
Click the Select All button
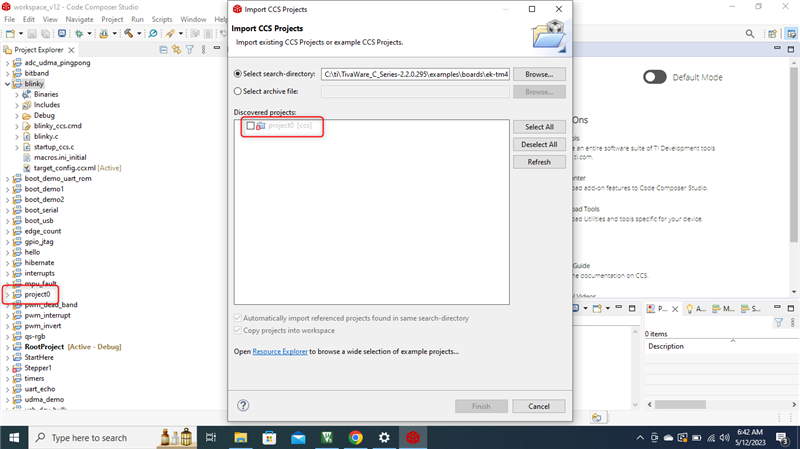click(539, 127)
